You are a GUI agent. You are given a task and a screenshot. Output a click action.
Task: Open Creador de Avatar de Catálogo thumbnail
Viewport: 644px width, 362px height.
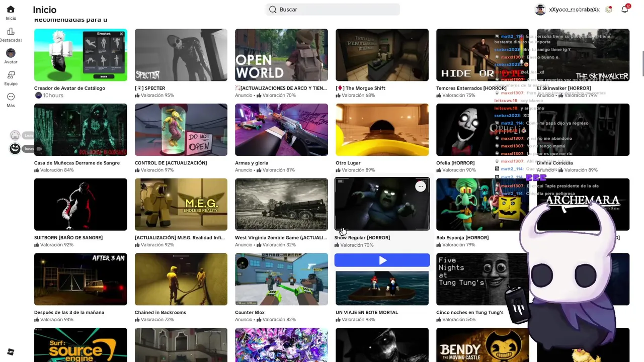coord(80,55)
